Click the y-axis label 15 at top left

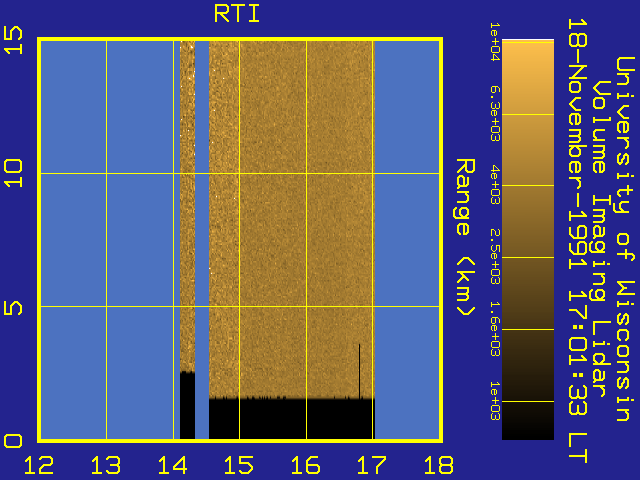tap(13, 40)
